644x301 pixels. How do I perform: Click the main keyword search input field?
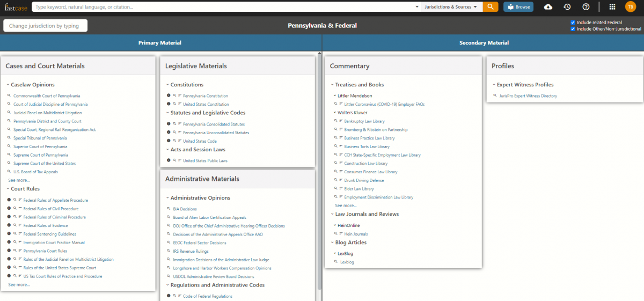223,7
